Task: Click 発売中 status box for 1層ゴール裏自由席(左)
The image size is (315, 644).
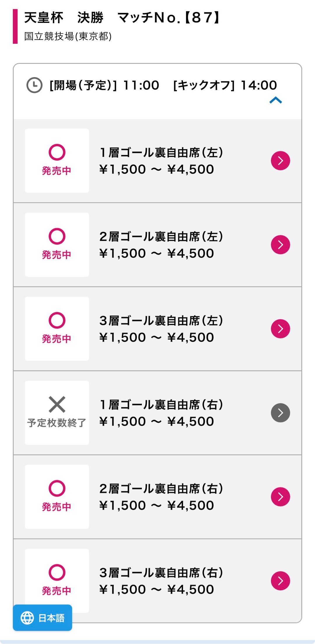Action: (57, 160)
